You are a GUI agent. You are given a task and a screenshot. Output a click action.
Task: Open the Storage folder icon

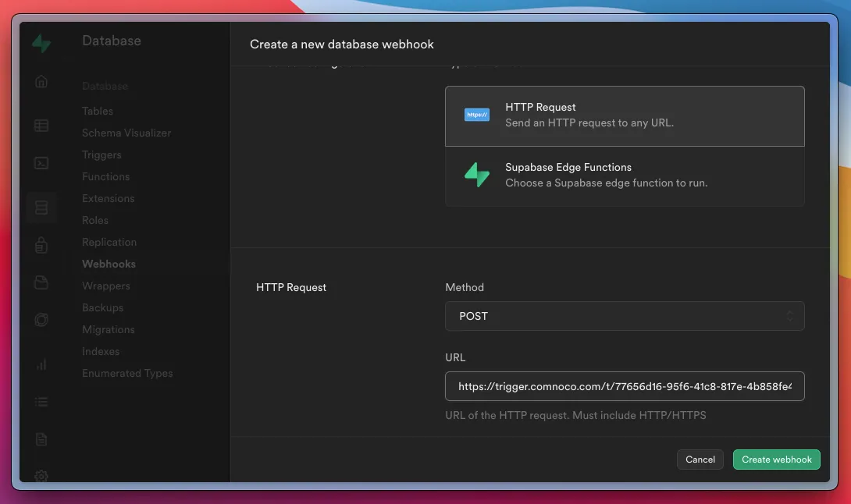coord(41,283)
